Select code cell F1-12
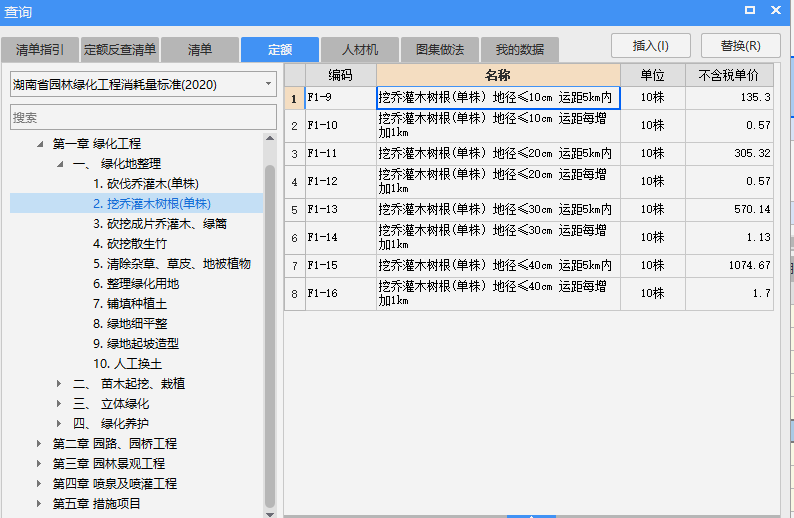This screenshot has height=518, width=794. point(341,182)
